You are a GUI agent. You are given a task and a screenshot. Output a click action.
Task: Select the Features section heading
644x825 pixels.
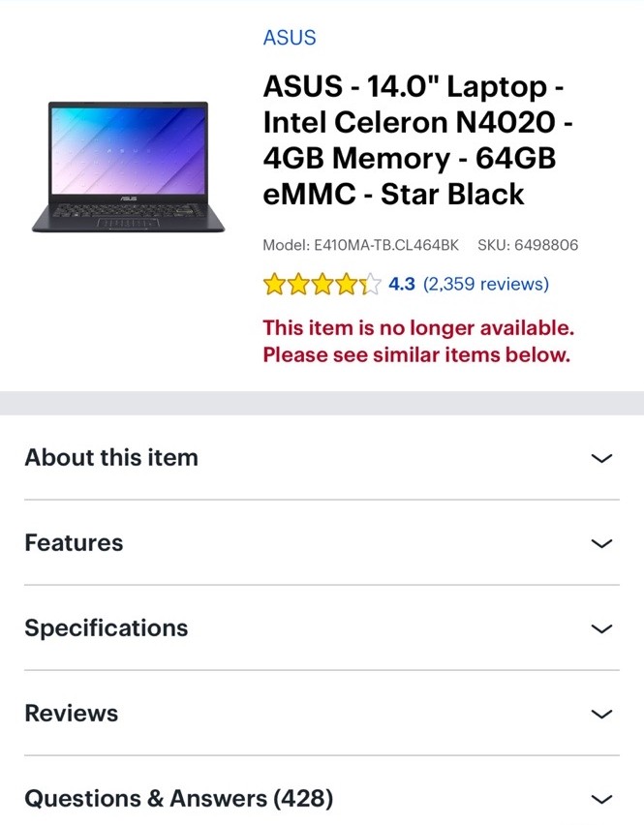pyautogui.click(x=74, y=543)
